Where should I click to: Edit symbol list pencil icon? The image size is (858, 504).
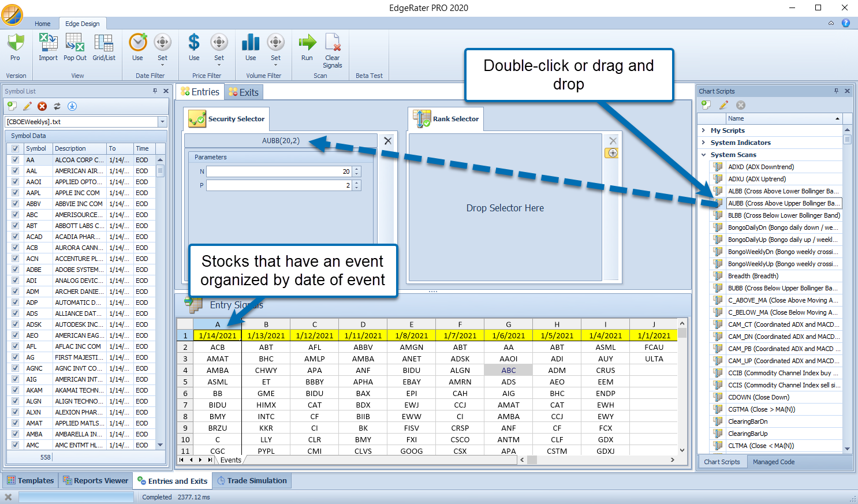click(27, 106)
